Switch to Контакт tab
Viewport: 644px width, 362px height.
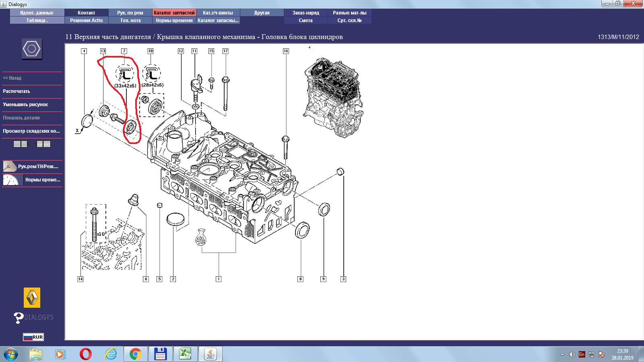coord(87,13)
